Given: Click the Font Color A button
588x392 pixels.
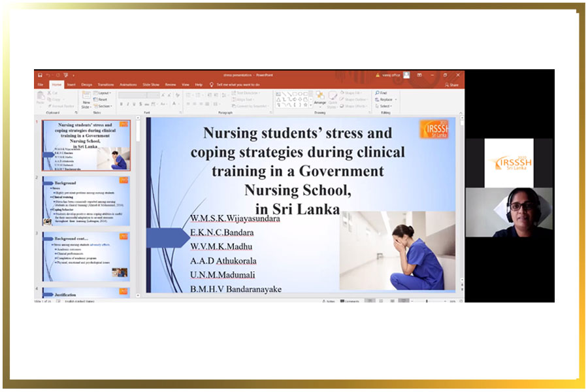Looking at the screenshot, I should click(x=174, y=104).
